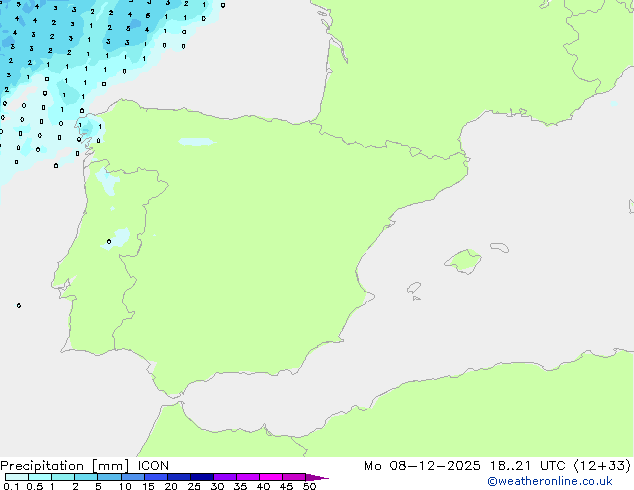Choose the 30–35 mm purple legend swatch
Screen dimensions: 634x490
click(225, 477)
